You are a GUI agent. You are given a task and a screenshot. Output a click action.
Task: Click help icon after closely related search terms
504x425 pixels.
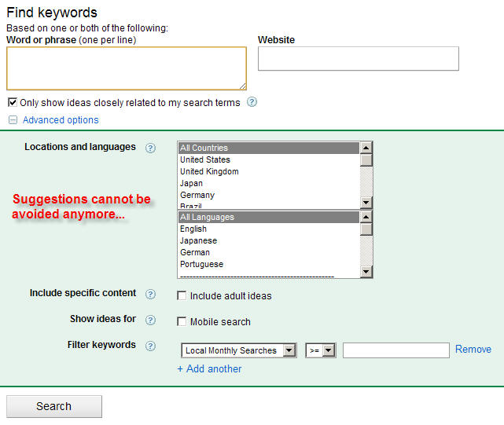(x=252, y=102)
